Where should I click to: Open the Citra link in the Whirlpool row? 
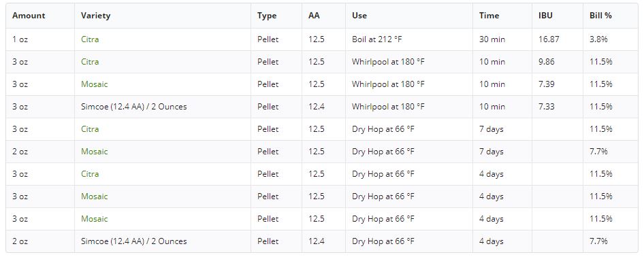[90, 62]
